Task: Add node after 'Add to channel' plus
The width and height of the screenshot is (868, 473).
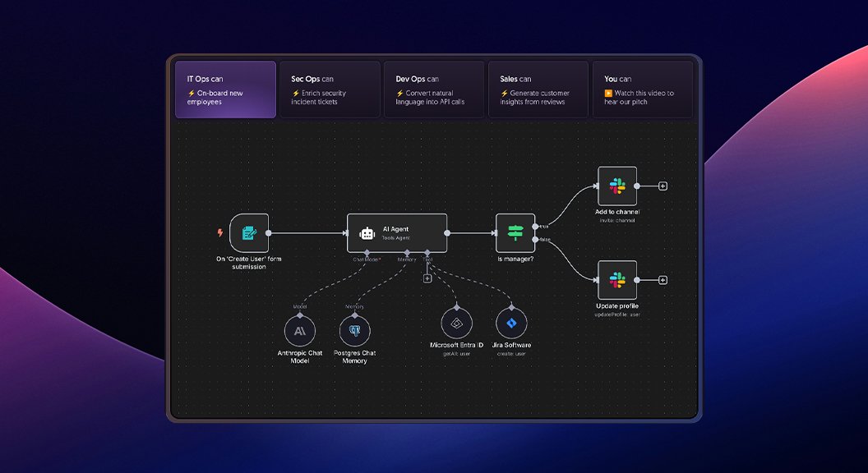Action: click(663, 186)
